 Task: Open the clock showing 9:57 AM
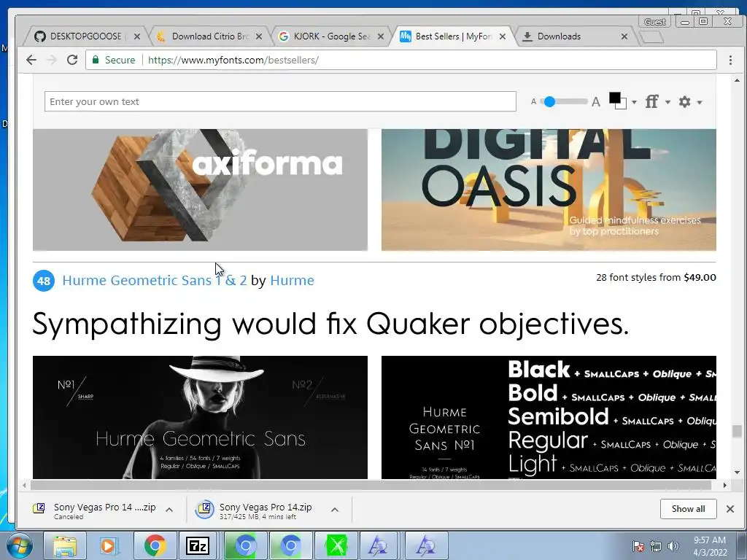[x=710, y=546]
